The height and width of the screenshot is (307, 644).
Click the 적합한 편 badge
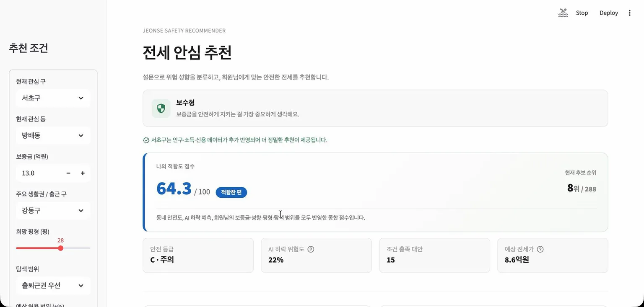231,192
